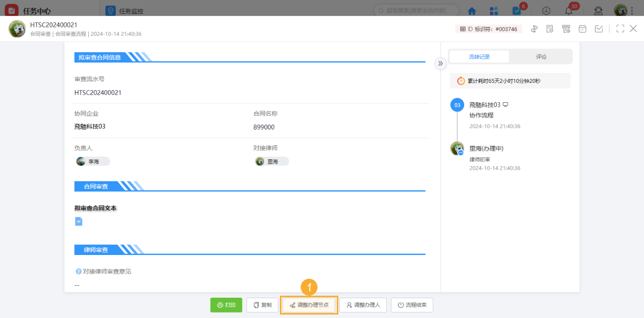Switch to the 评论 tab
644x318 pixels.
click(541, 57)
